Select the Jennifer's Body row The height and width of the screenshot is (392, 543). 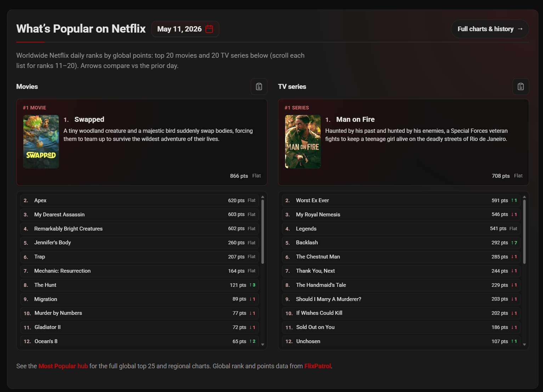(x=140, y=243)
